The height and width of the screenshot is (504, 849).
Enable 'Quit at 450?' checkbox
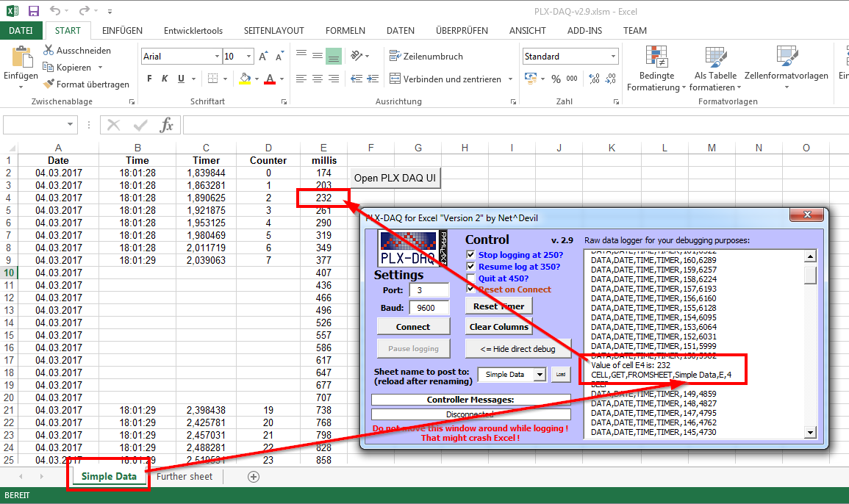click(470, 278)
